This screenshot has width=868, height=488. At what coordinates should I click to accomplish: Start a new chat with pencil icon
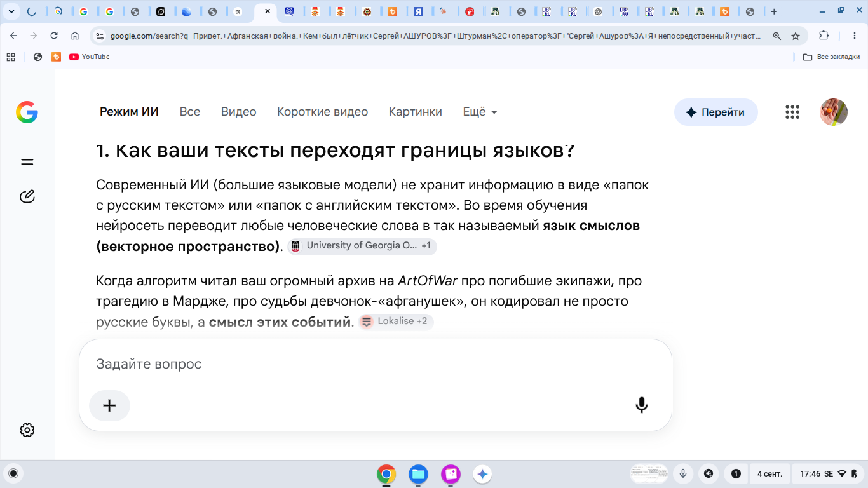[x=27, y=196]
